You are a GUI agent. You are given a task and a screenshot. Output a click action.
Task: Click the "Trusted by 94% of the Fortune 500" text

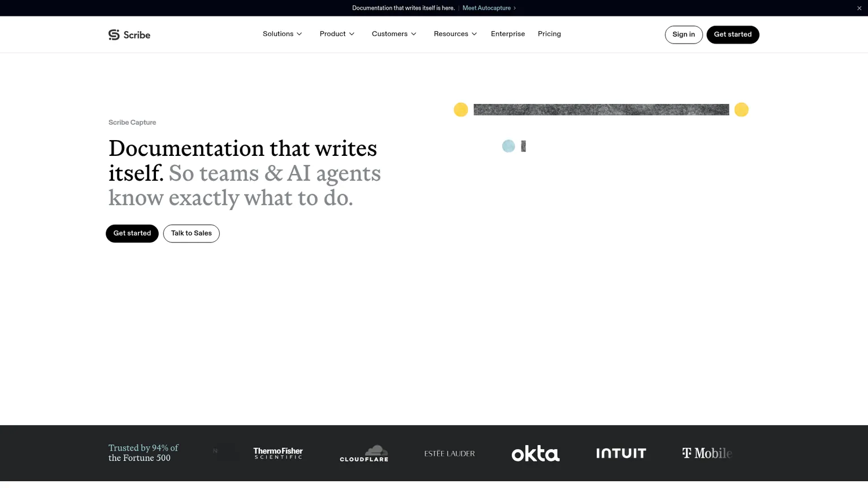click(x=144, y=453)
